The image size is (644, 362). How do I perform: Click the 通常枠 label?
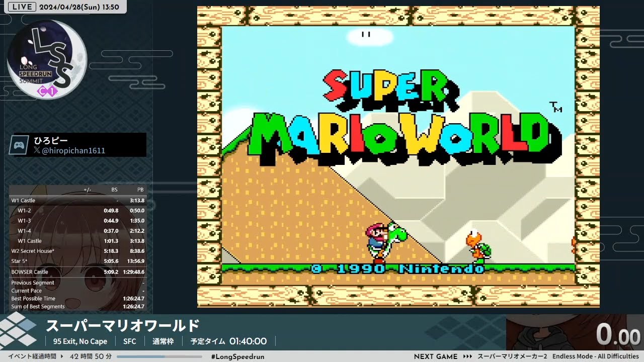[x=163, y=341]
